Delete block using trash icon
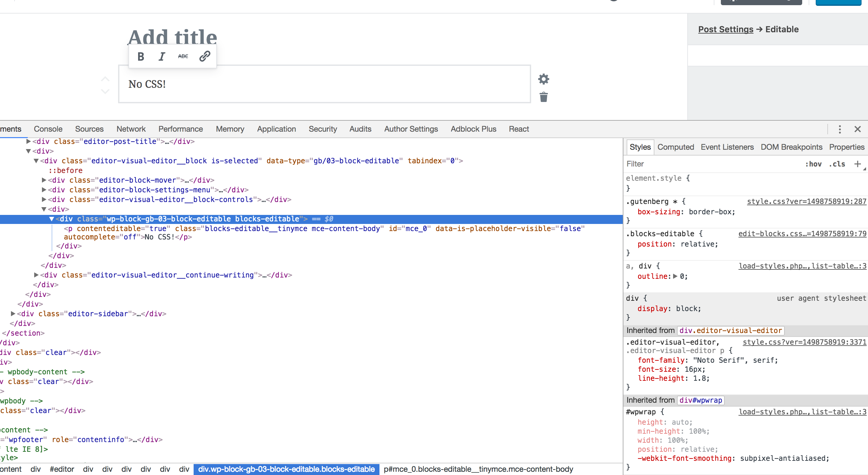Image resolution: width=868 pixels, height=475 pixels. (543, 97)
